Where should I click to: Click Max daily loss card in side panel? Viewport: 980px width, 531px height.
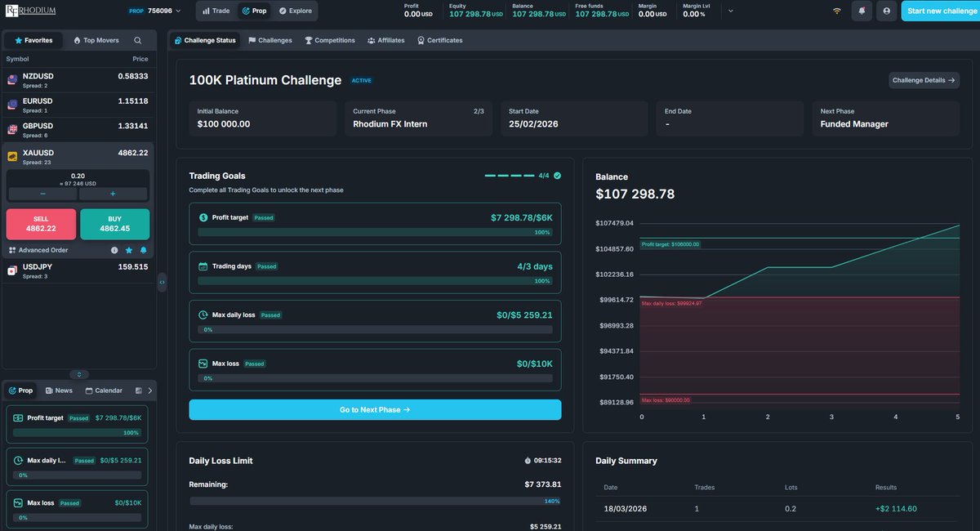[77, 466]
